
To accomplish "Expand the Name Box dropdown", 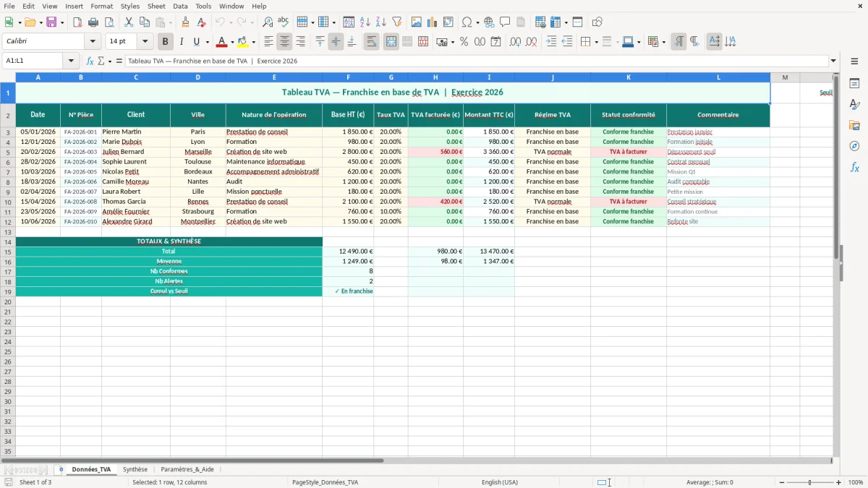I will [71, 61].
